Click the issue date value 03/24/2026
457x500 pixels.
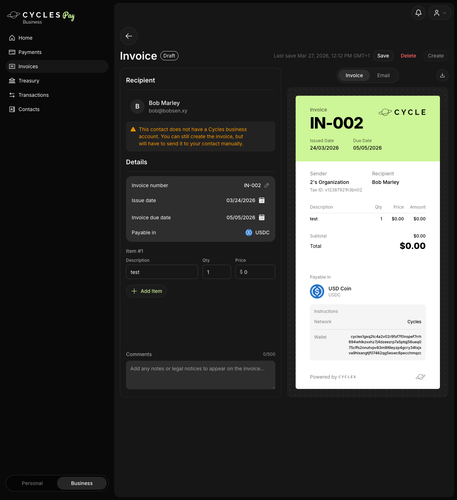tap(241, 200)
